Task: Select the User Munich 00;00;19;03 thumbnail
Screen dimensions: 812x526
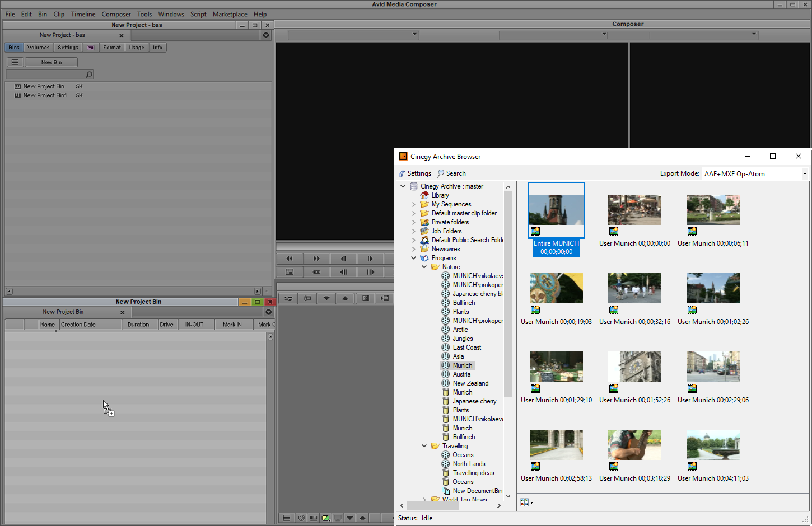Action: pyautogui.click(x=556, y=288)
